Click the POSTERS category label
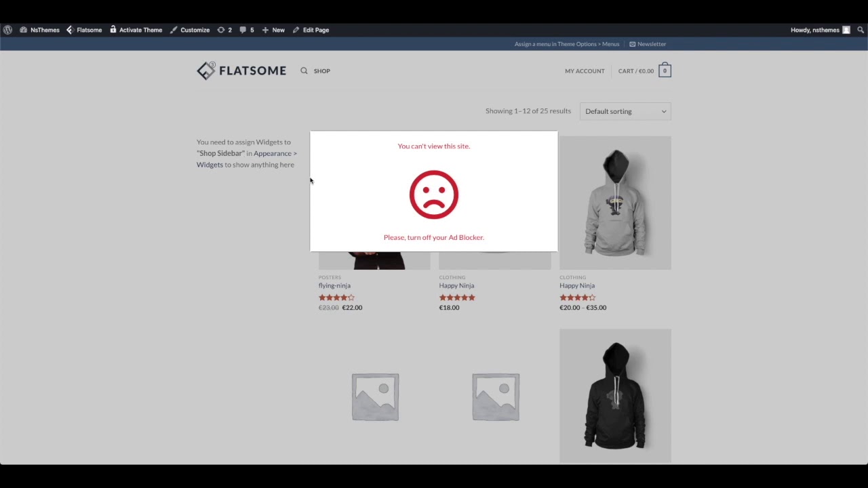The image size is (868, 488). pyautogui.click(x=330, y=277)
